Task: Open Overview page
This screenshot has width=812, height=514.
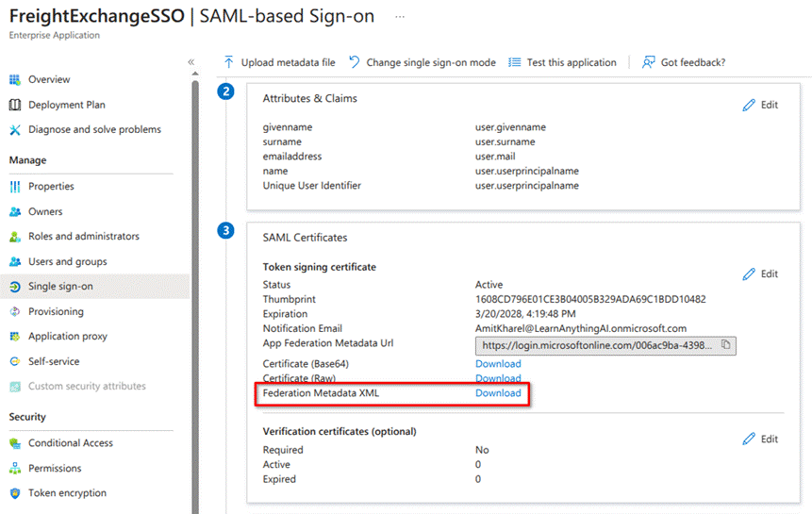Action: click(49, 80)
